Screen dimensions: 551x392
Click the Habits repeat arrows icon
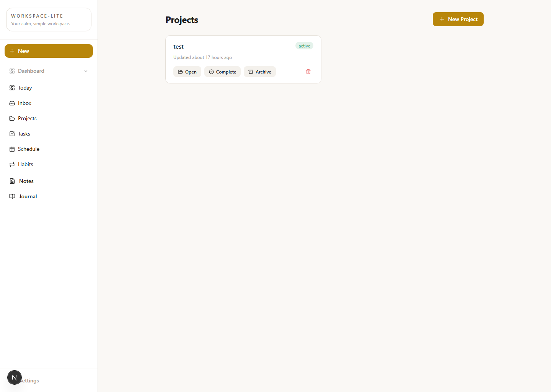pos(12,164)
